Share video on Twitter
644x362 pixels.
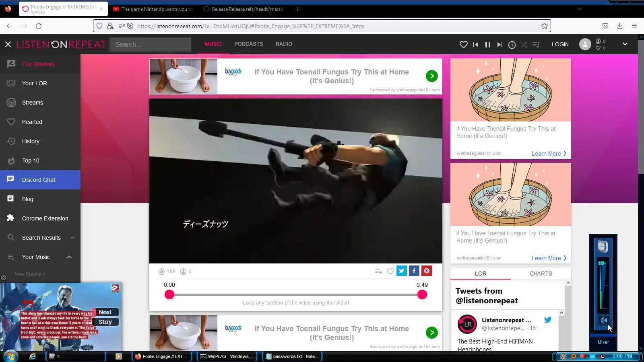click(x=402, y=271)
